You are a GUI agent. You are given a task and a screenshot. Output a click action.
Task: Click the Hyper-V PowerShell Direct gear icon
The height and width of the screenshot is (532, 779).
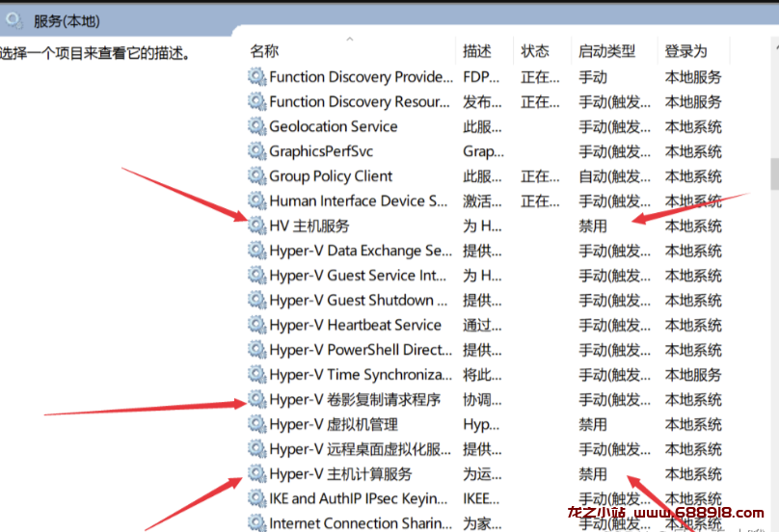(256, 350)
